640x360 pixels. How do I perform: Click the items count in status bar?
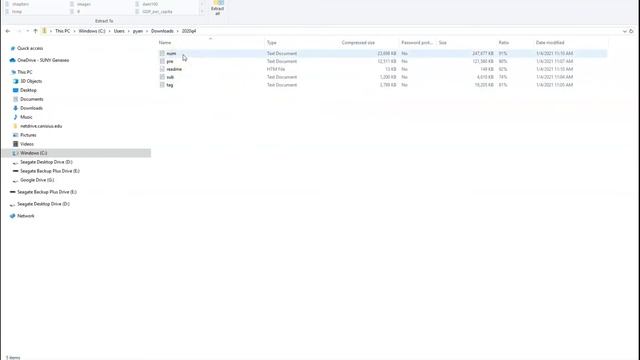[13, 358]
